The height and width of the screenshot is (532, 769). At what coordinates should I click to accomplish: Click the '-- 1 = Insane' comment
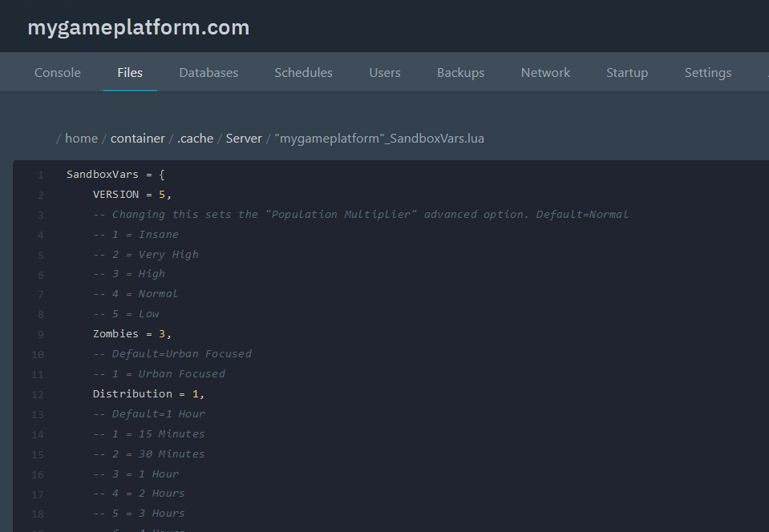point(136,235)
